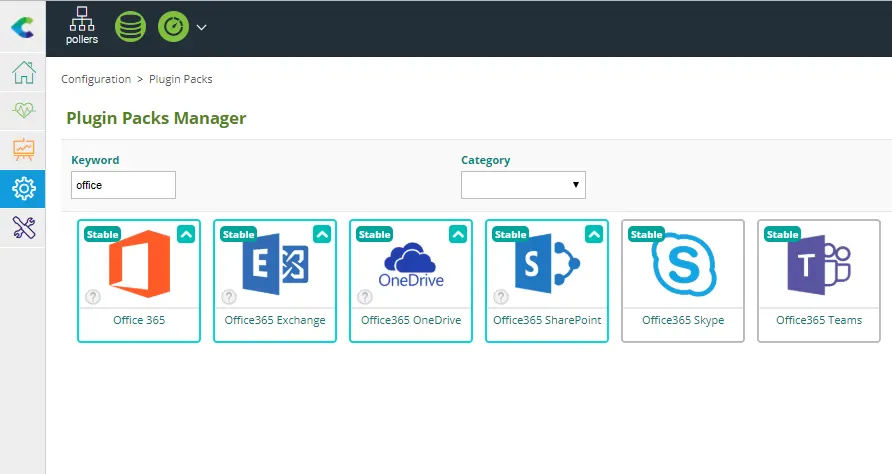
Task: Open help icon on Office365 SharePoint pack
Action: (x=501, y=296)
